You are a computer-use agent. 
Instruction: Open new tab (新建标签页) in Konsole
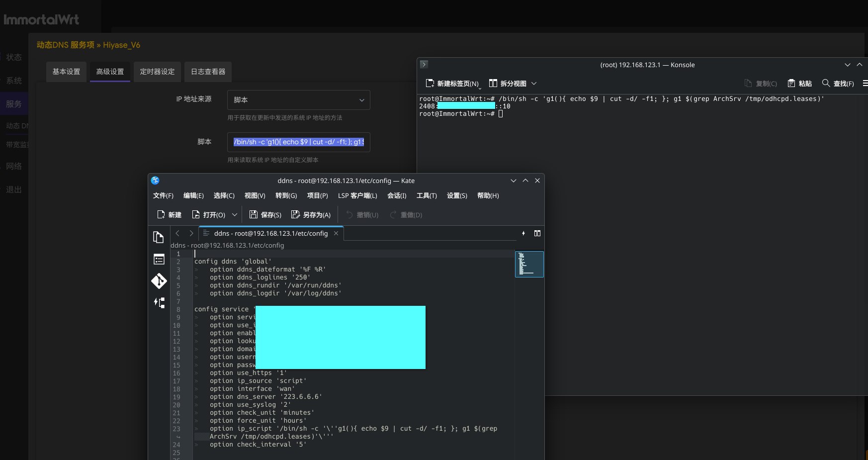(x=452, y=84)
